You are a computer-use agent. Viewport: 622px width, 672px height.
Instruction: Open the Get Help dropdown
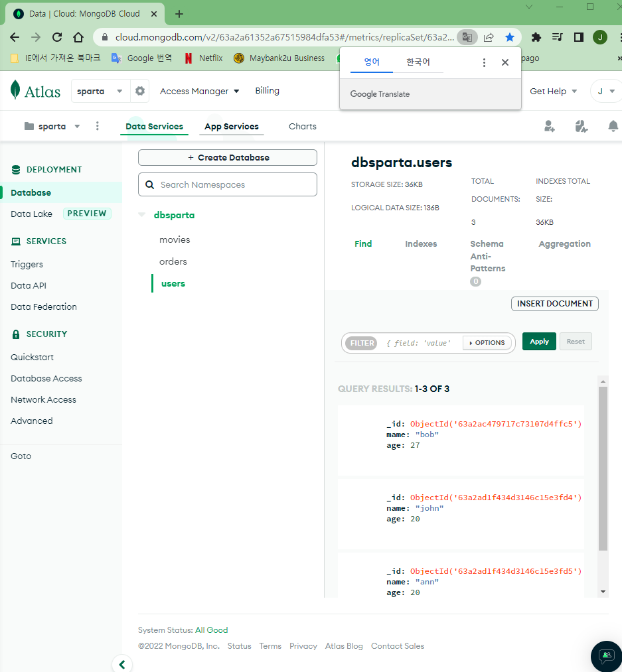pos(554,91)
